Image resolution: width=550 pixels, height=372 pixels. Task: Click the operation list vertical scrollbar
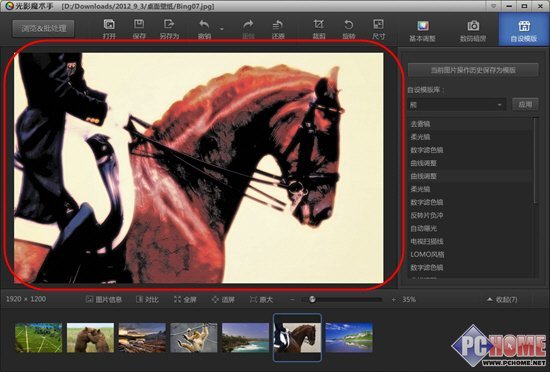pos(535,161)
